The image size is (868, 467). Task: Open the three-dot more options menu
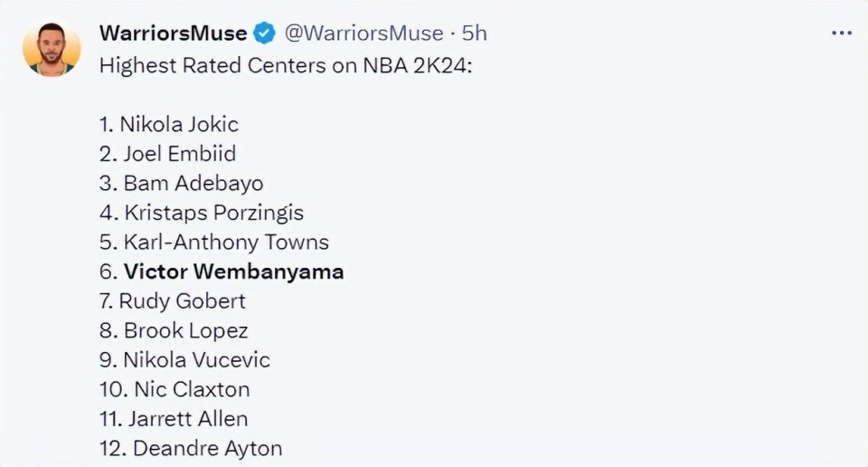pos(841,33)
